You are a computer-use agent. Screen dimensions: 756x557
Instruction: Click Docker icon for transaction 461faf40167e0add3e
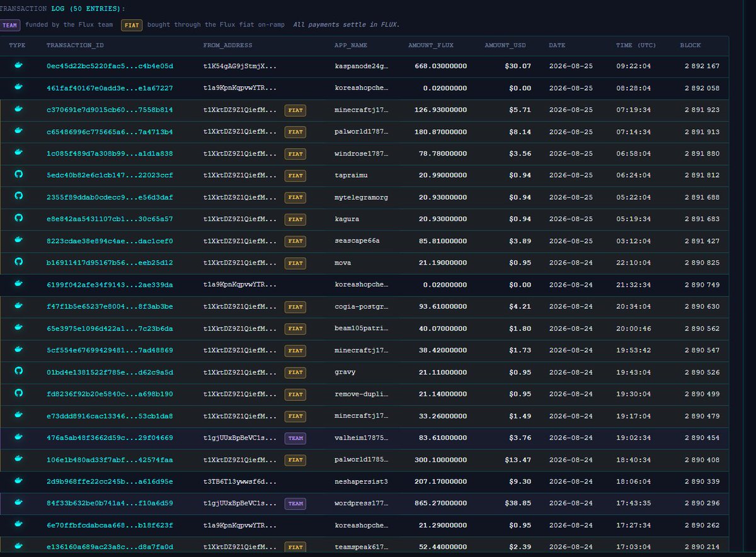click(x=18, y=88)
